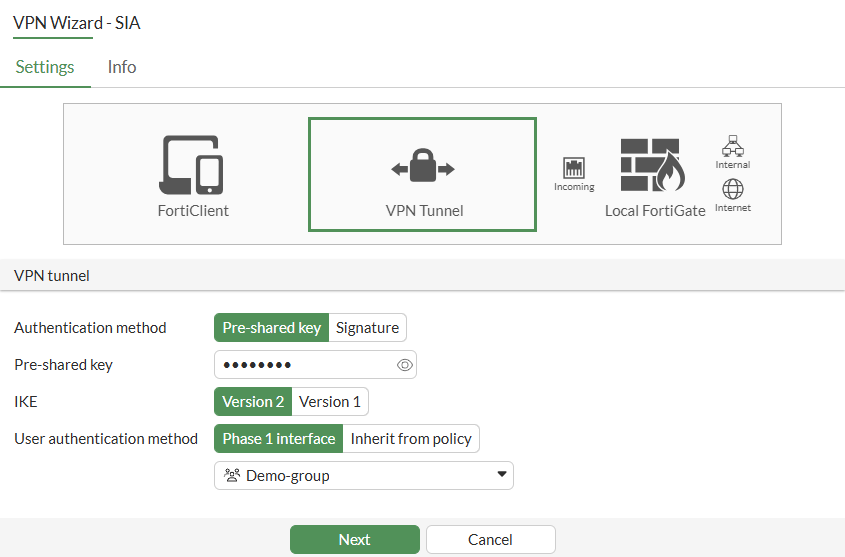Image resolution: width=845 pixels, height=557 pixels.
Task: Click the Cancel button
Action: point(490,540)
